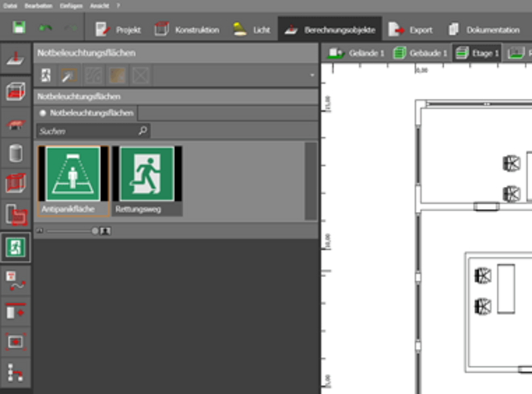Switch to the Licht mode tab
The image size is (532, 394).
pos(251,30)
